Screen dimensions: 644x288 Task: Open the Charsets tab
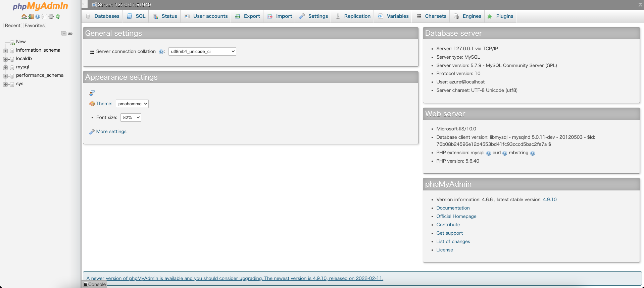431,16
